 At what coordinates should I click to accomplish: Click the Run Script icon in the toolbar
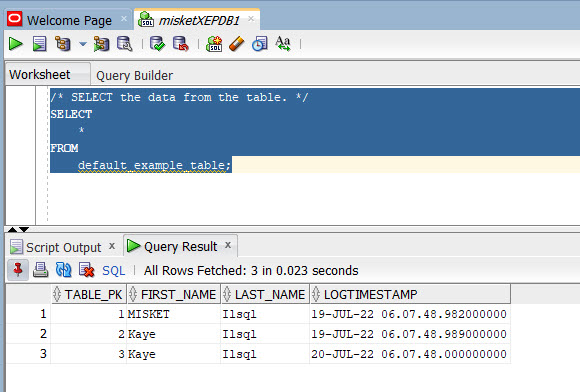[39, 44]
